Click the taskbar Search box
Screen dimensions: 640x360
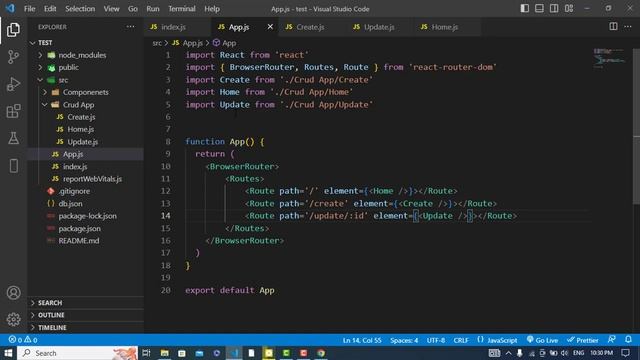pos(78,353)
